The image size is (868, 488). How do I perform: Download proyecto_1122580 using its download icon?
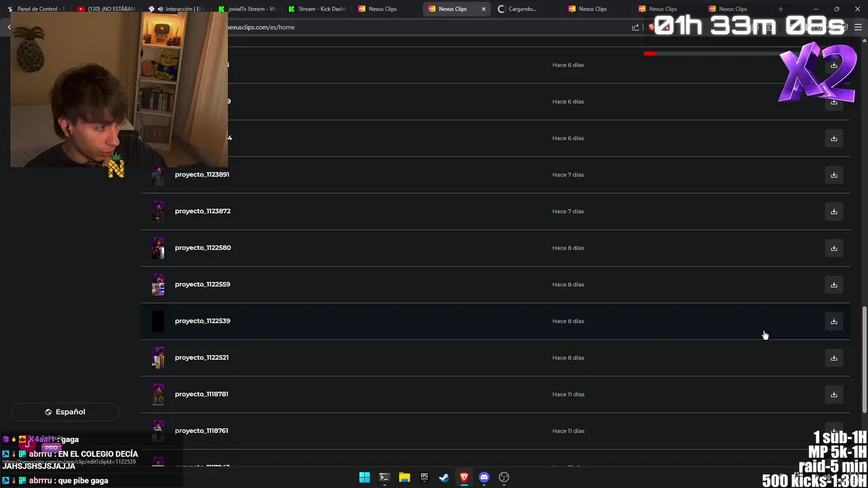(834, 248)
